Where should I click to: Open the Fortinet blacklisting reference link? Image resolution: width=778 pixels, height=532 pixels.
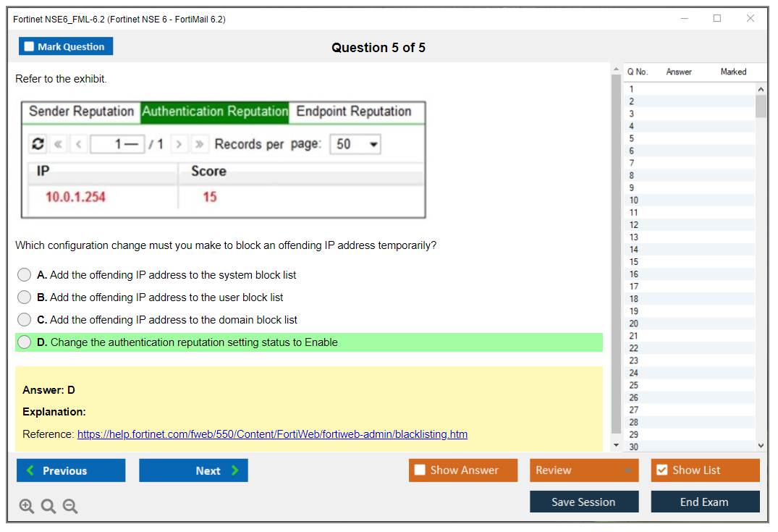(x=272, y=434)
